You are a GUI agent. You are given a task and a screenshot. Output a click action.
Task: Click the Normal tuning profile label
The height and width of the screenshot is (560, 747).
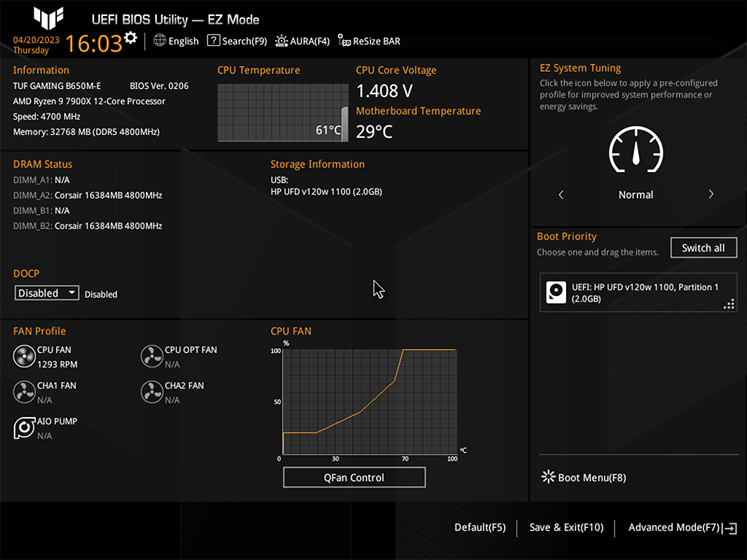click(x=635, y=195)
